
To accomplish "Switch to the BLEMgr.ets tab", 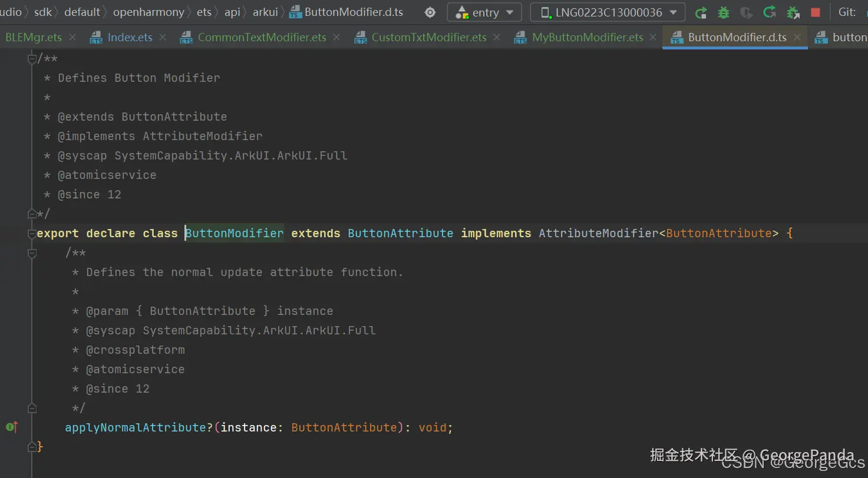I will (x=33, y=37).
